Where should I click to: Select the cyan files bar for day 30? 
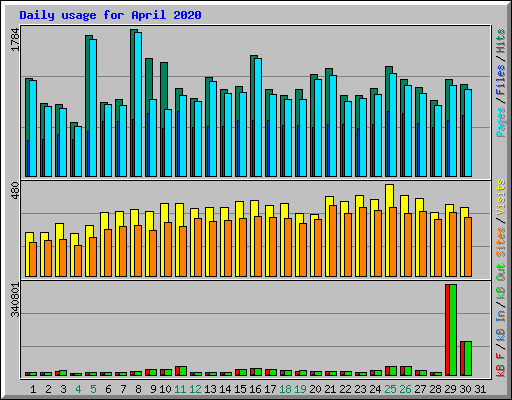[x=468, y=133]
